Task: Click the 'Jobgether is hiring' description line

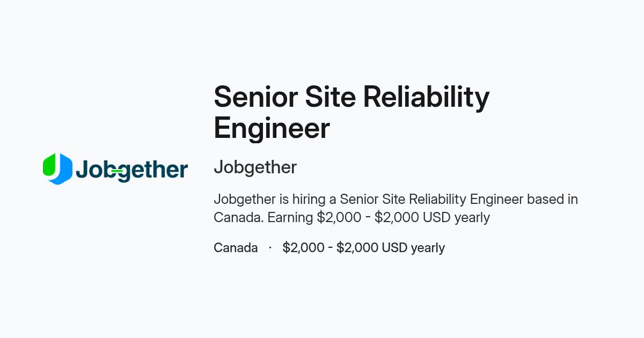Action: [396, 199]
